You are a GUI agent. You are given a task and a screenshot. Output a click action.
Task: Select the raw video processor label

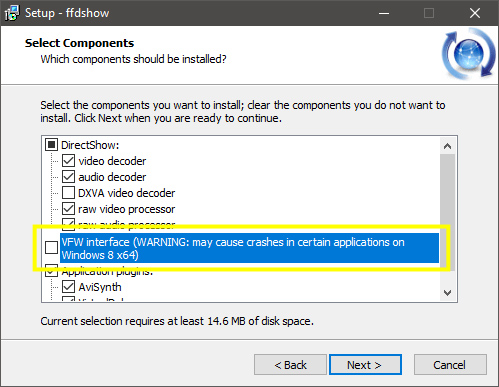pyautogui.click(x=126, y=209)
